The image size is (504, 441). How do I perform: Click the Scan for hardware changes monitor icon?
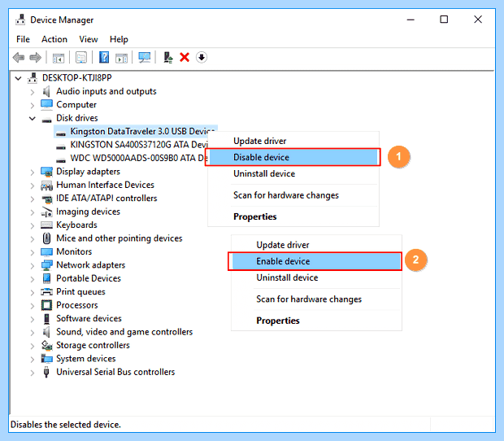pos(145,58)
